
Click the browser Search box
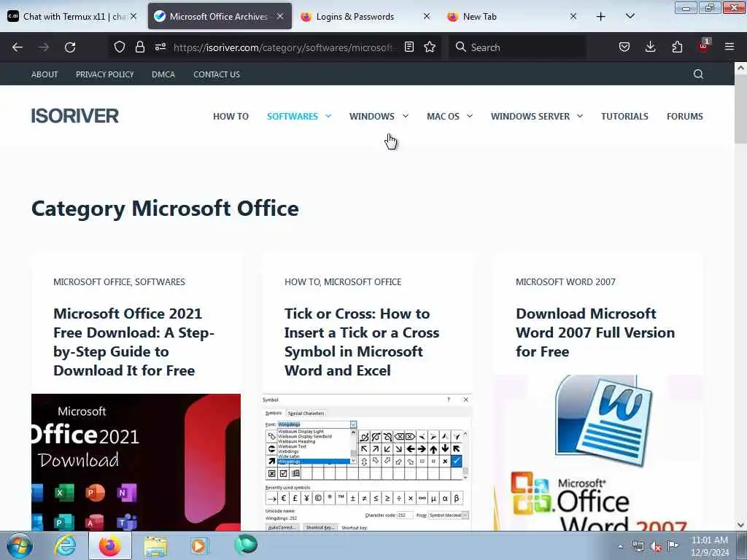[x=517, y=47]
